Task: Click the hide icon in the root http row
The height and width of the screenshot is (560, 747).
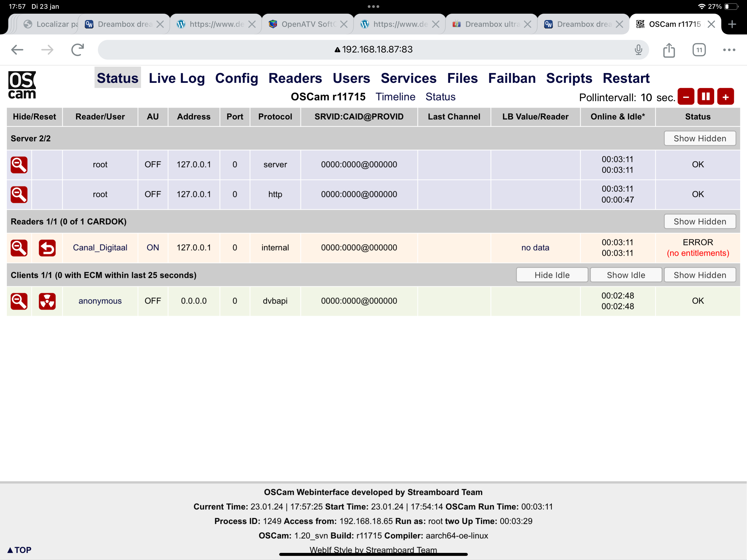Action: 19,194
